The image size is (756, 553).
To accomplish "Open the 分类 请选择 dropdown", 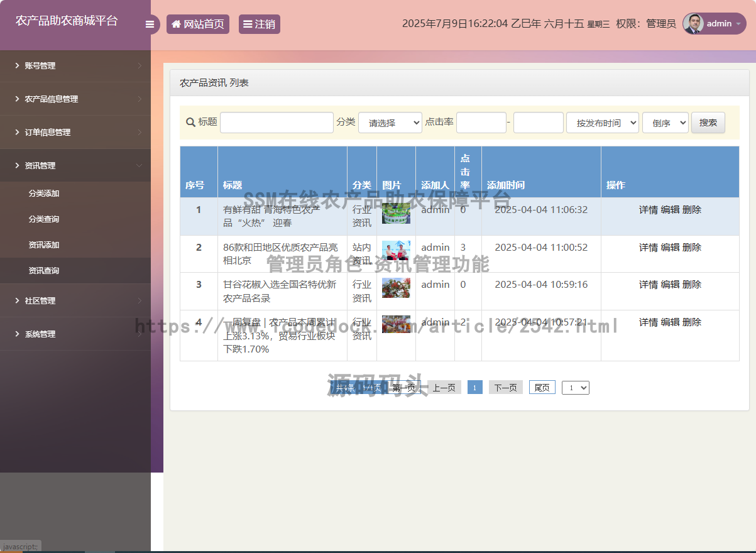I will (x=390, y=123).
